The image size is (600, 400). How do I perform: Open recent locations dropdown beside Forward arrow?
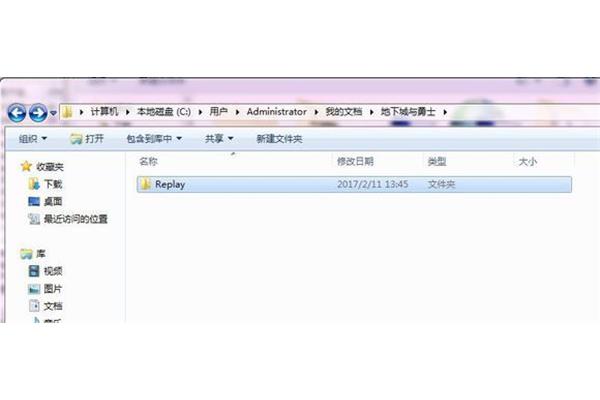(54, 113)
